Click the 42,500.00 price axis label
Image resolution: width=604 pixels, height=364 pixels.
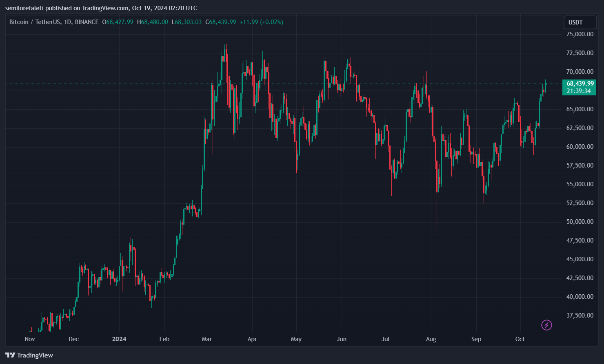pyautogui.click(x=580, y=278)
